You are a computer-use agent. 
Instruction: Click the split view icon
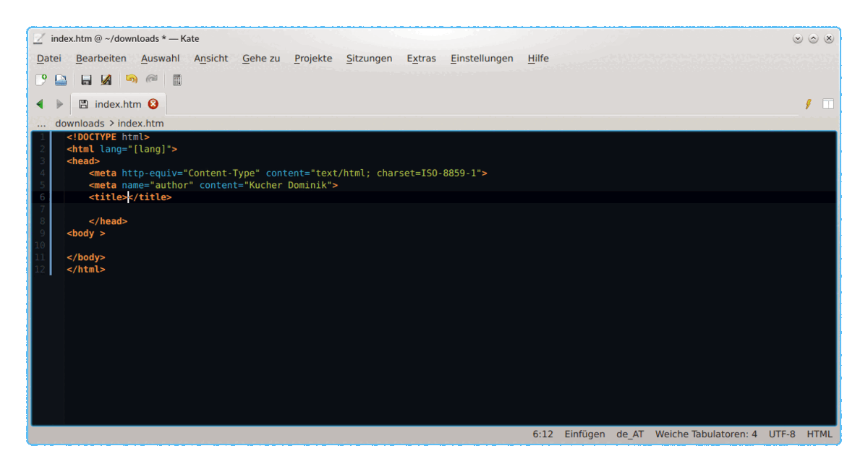point(828,104)
